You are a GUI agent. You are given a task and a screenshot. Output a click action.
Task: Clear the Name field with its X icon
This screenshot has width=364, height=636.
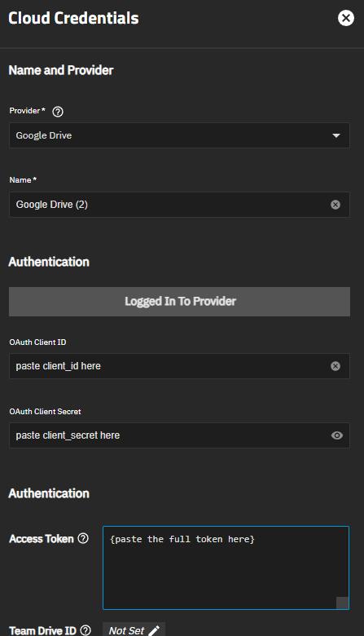(x=335, y=205)
